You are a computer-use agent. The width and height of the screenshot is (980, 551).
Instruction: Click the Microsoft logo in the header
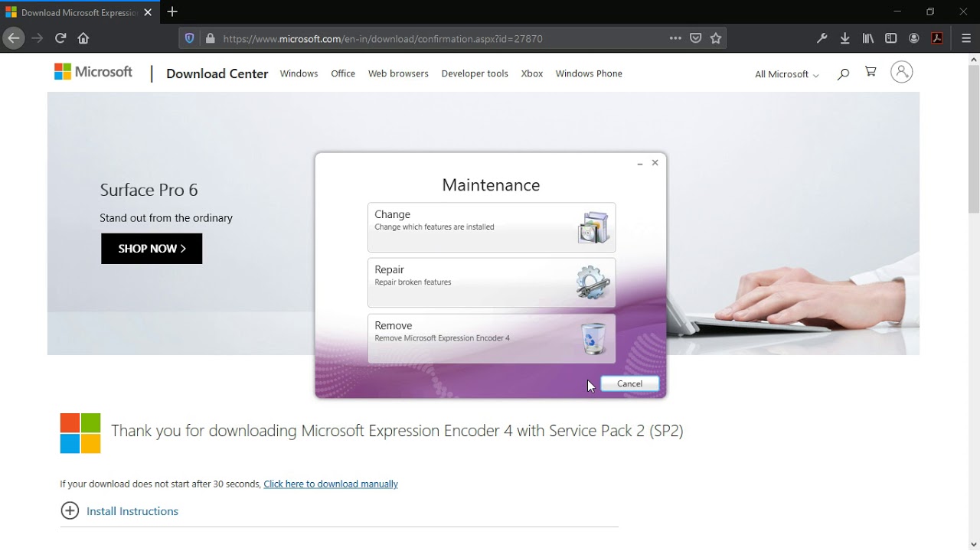point(93,72)
